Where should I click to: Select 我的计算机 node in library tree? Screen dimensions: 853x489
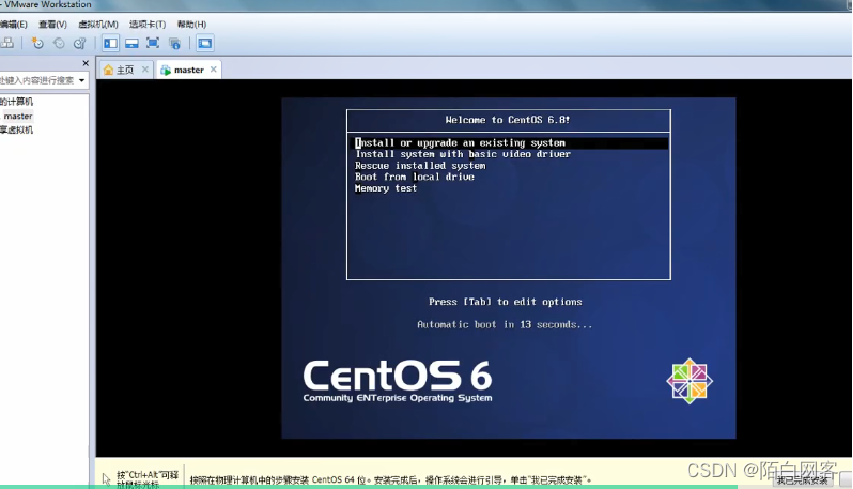[16, 101]
